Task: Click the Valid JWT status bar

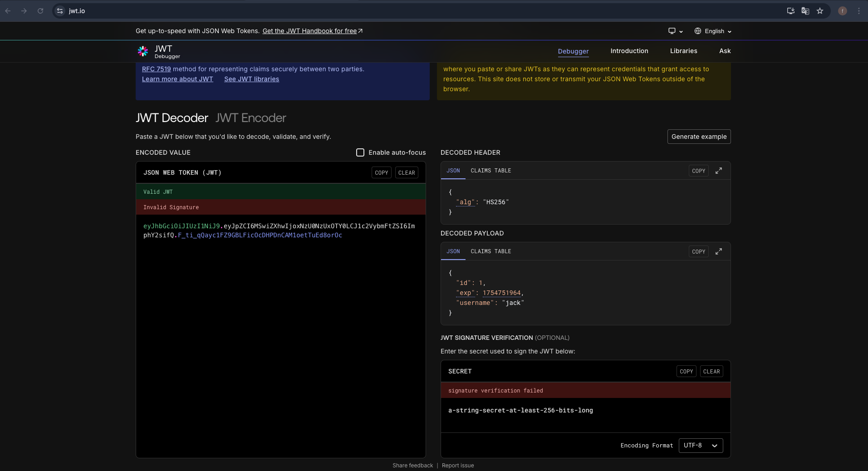Action: 281,191
